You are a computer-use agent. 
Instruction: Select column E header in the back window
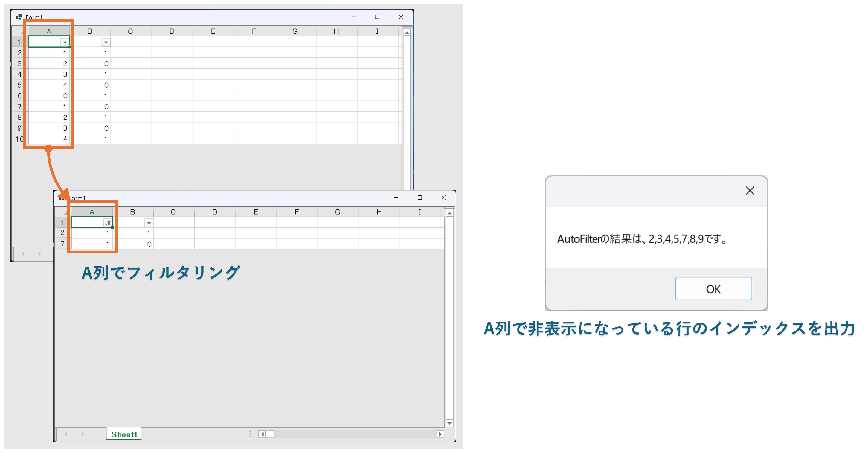click(x=213, y=31)
